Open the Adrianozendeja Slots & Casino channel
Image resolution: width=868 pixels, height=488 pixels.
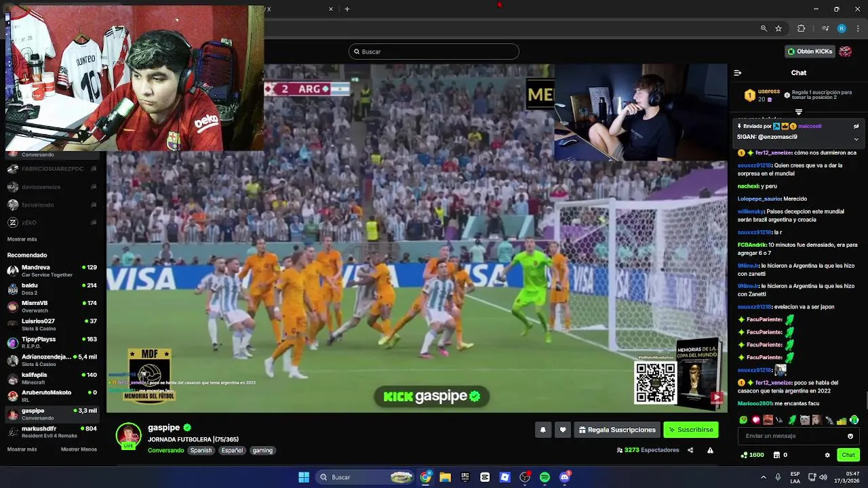52,360
